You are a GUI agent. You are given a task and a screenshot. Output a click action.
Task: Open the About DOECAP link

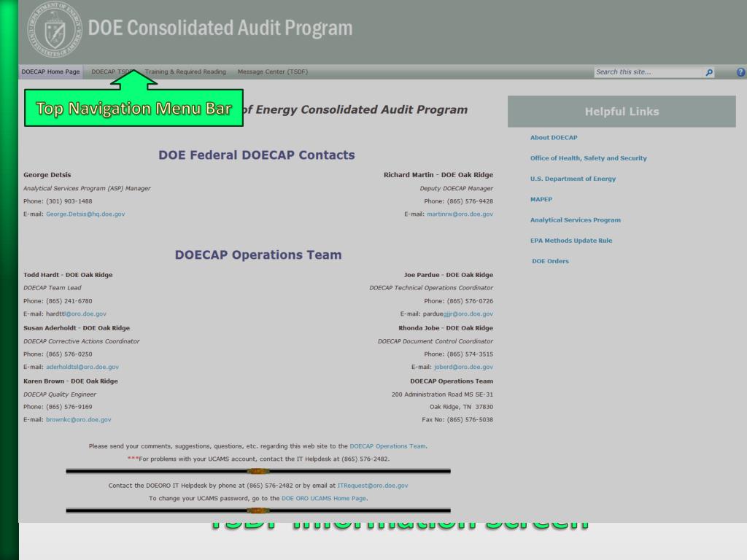[554, 138]
